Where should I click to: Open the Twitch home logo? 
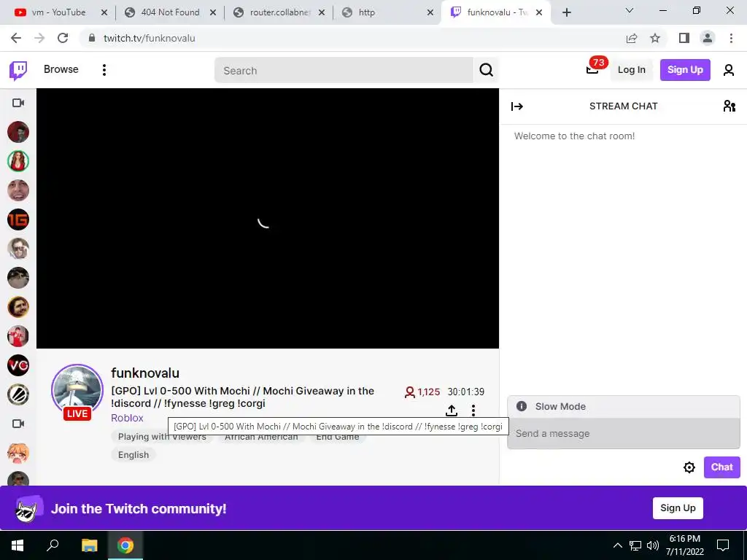18,71
